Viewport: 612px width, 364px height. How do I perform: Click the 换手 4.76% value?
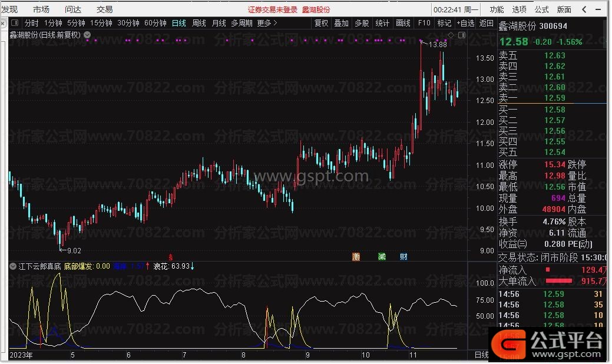click(554, 221)
